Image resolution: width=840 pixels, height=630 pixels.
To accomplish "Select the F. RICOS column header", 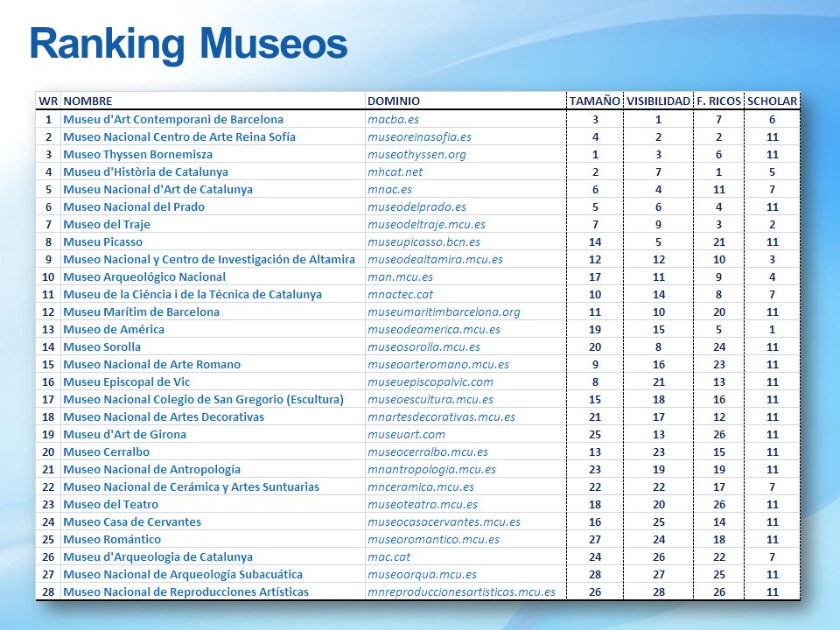I will pyautogui.click(x=719, y=101).
